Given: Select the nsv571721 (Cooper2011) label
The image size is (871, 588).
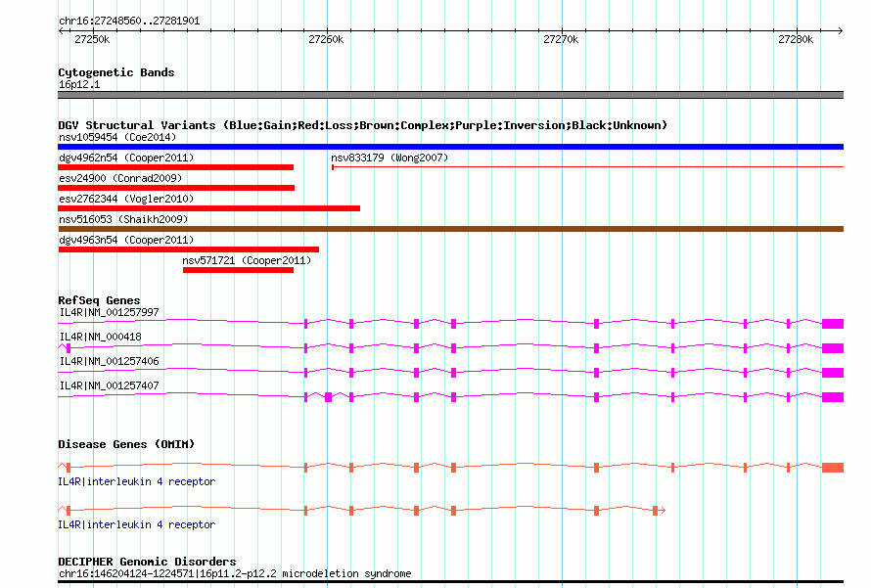Looking at the screenshot, I should click(247, 260).
